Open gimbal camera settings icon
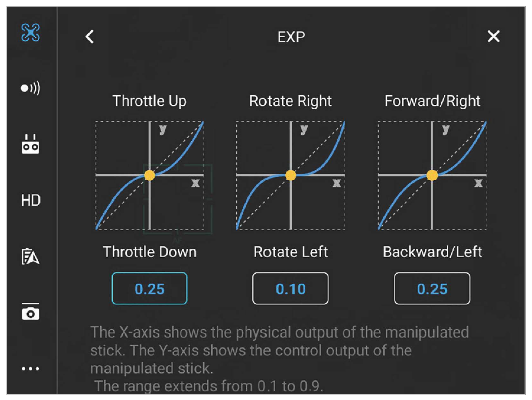 (30, 312)
